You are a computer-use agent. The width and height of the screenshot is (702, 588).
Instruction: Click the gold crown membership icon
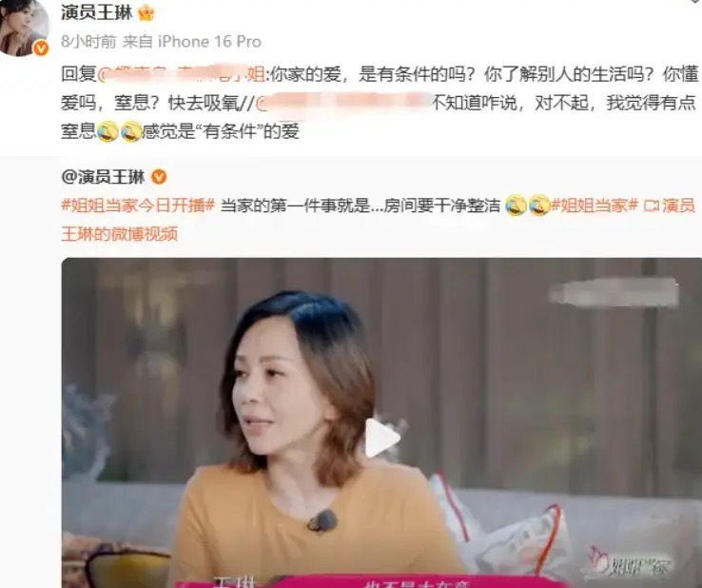[x=146, y=13]
